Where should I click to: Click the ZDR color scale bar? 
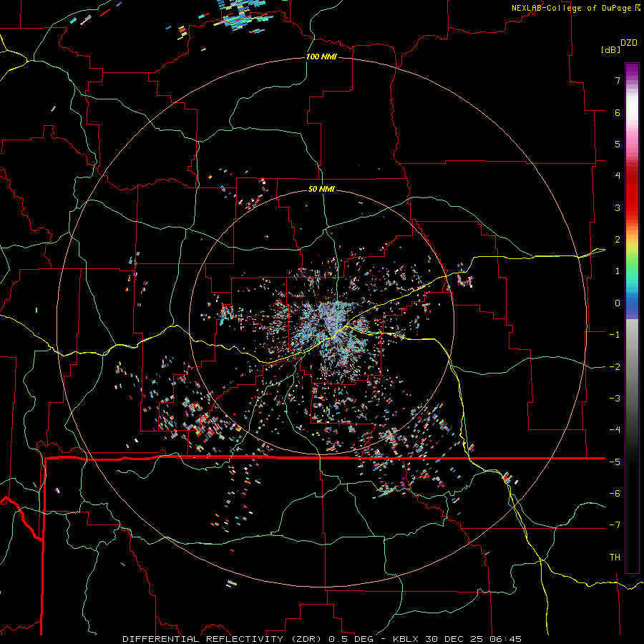click(x=632, y=318)
